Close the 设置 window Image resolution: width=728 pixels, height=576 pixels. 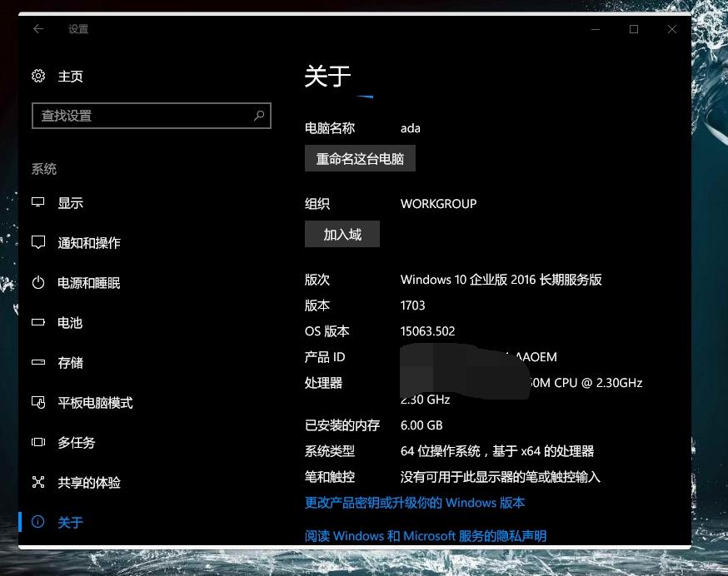pos(672,29)
